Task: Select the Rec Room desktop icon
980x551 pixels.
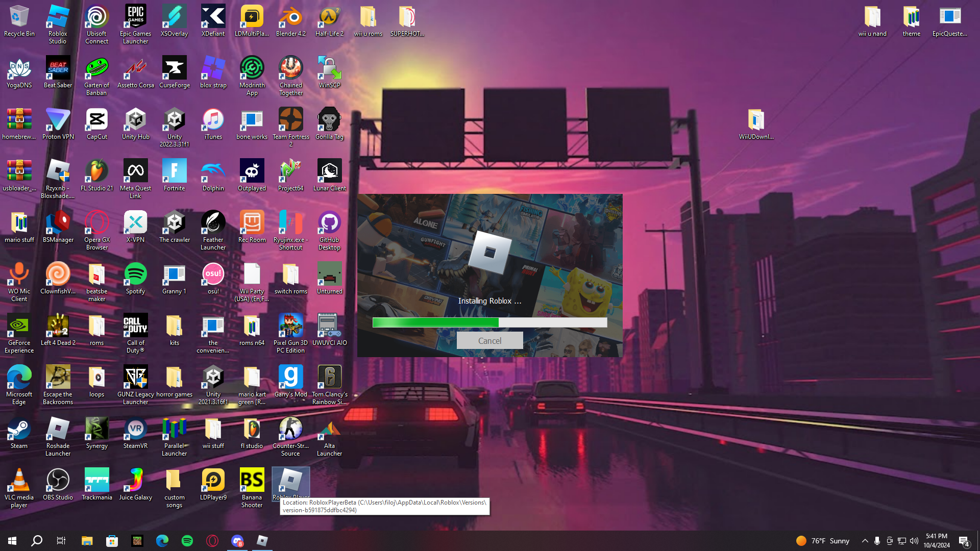Action: [252, 228]
